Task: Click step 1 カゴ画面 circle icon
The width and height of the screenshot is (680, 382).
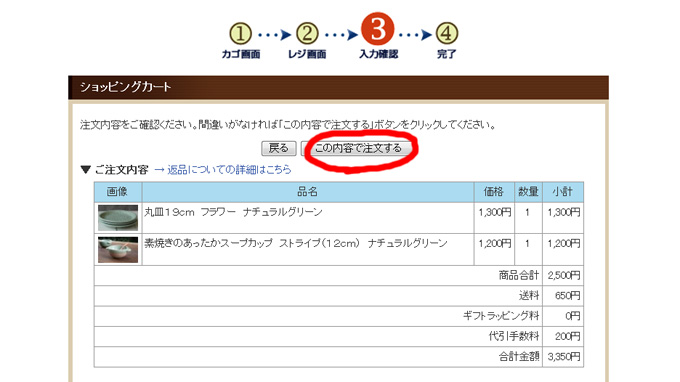Action: (240, 34)
